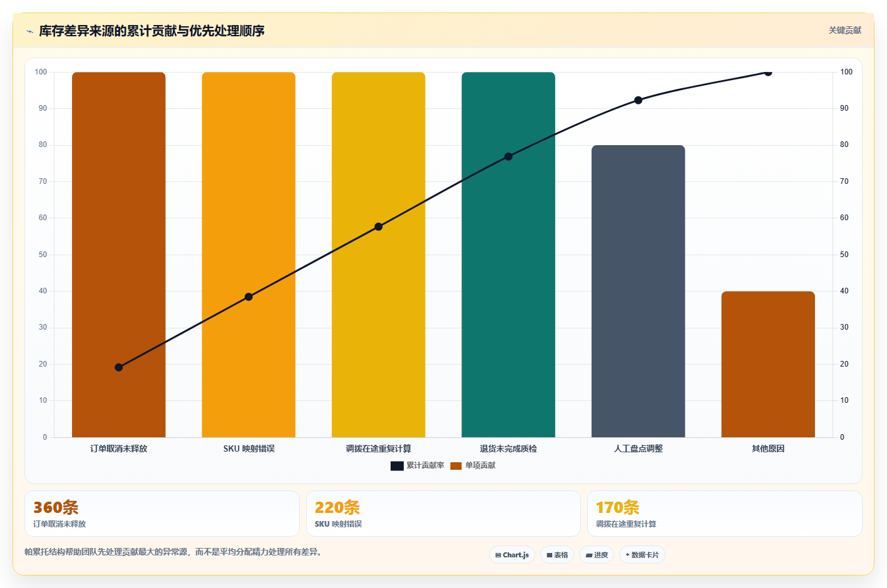Click the chart title 库存差异来源的累计贡献与优先处理顺序
Screen dimensions: 887x588
(151, 31)
